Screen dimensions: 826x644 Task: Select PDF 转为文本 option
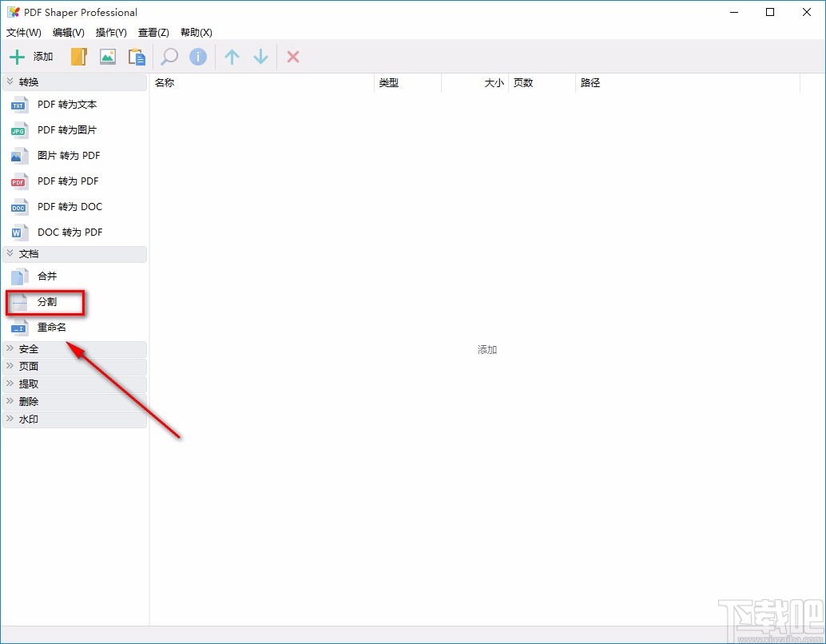pos(67,105)
